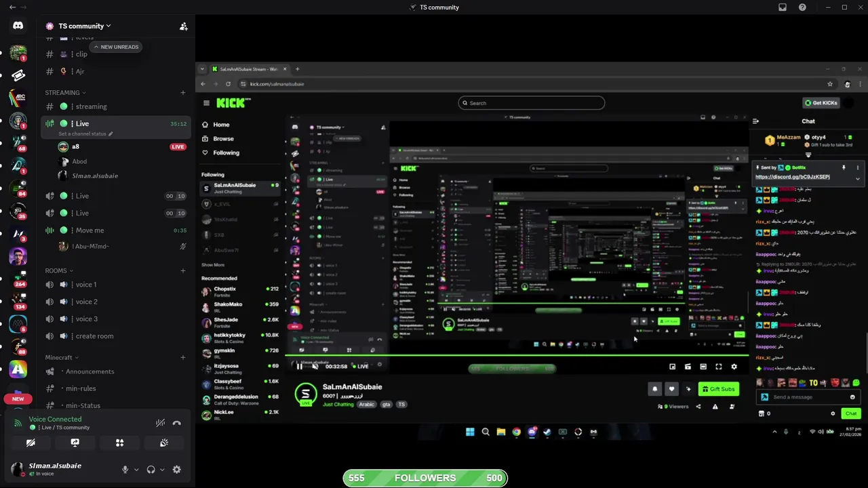Toggle noise suppression in Voice Connected panel
Viewport: 868px width, 488px height.
(160, 423)
